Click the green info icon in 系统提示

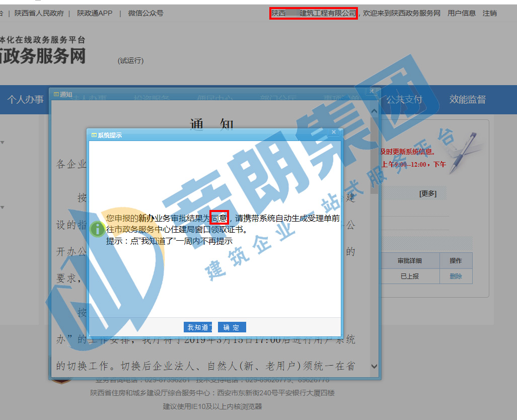tap(98, 229)
